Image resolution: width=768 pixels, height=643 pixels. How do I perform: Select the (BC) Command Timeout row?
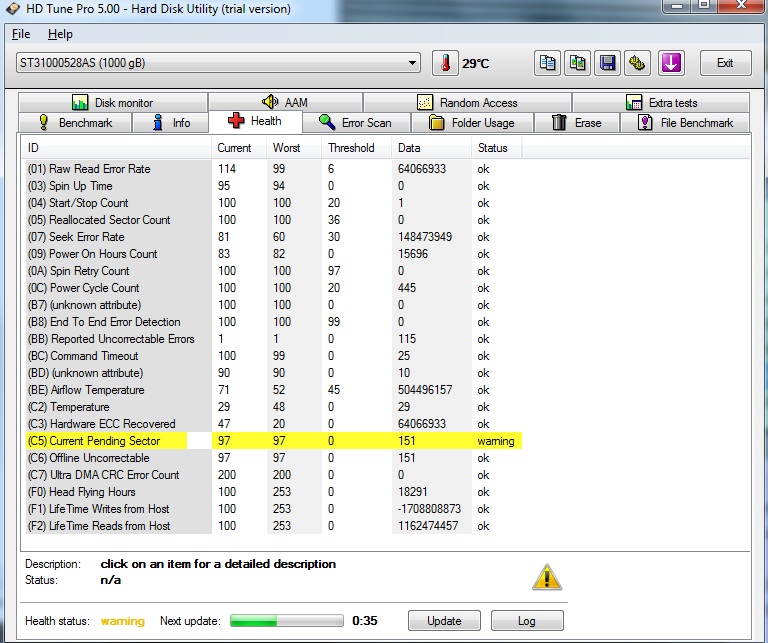click(x=272, y=356)
